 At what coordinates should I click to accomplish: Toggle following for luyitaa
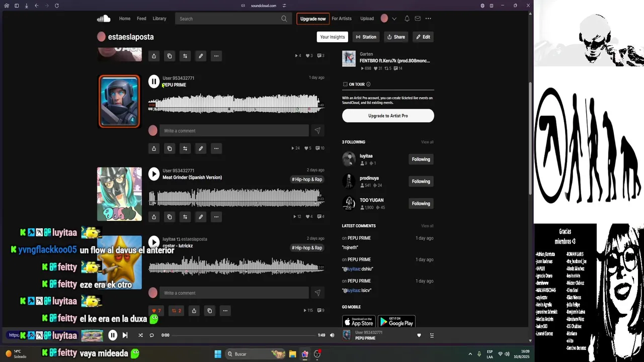[421, 159]
